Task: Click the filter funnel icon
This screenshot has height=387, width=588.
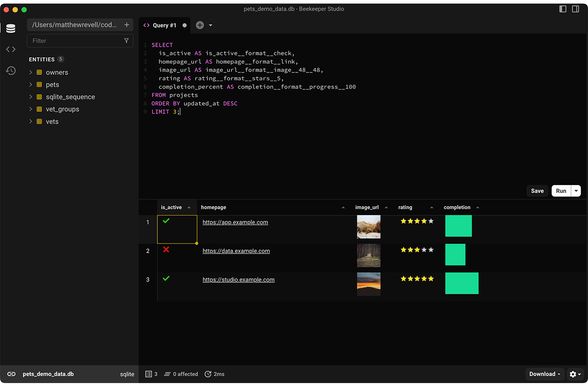Action: tap(126, 41)
